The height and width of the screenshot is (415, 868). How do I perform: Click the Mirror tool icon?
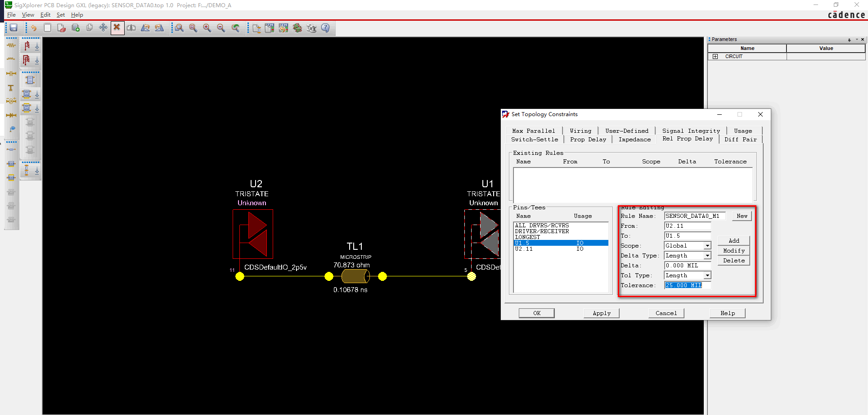click(131, 28)
